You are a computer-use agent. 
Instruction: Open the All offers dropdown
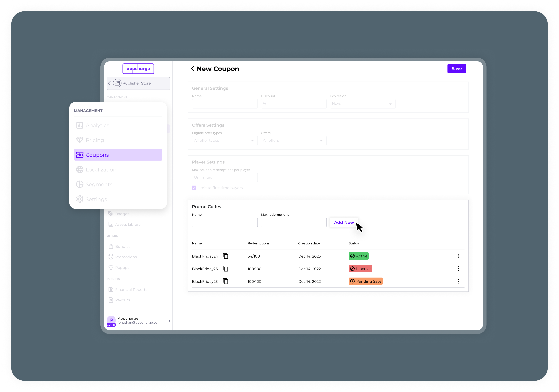click(x=293, y=141)
